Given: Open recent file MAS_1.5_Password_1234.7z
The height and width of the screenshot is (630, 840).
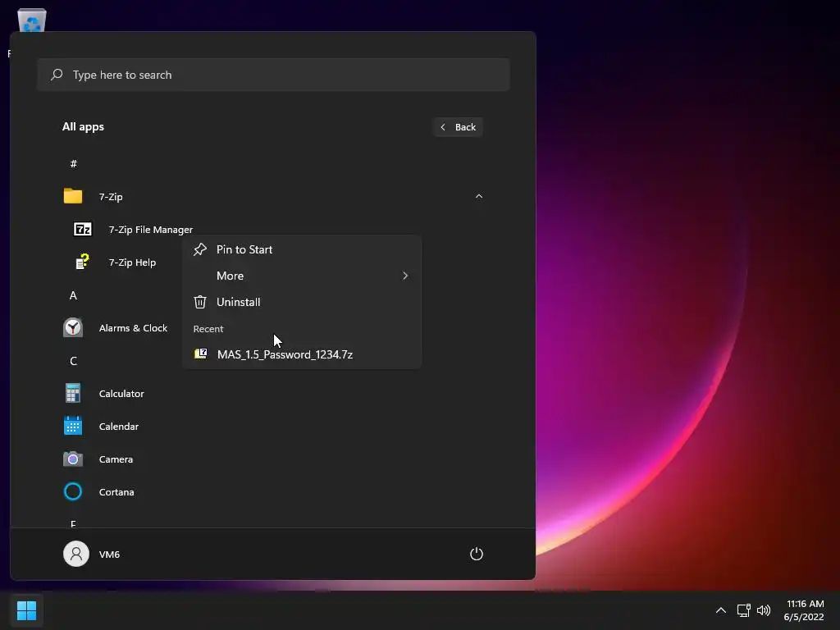Looking at the screenshot, I should (302, 354).
